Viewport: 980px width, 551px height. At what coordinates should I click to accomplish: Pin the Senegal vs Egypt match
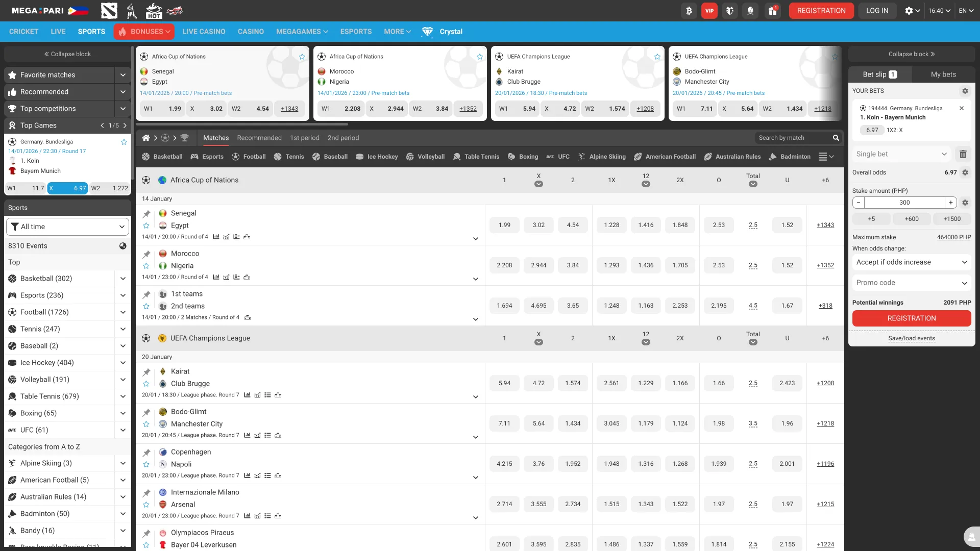(146, 214)
